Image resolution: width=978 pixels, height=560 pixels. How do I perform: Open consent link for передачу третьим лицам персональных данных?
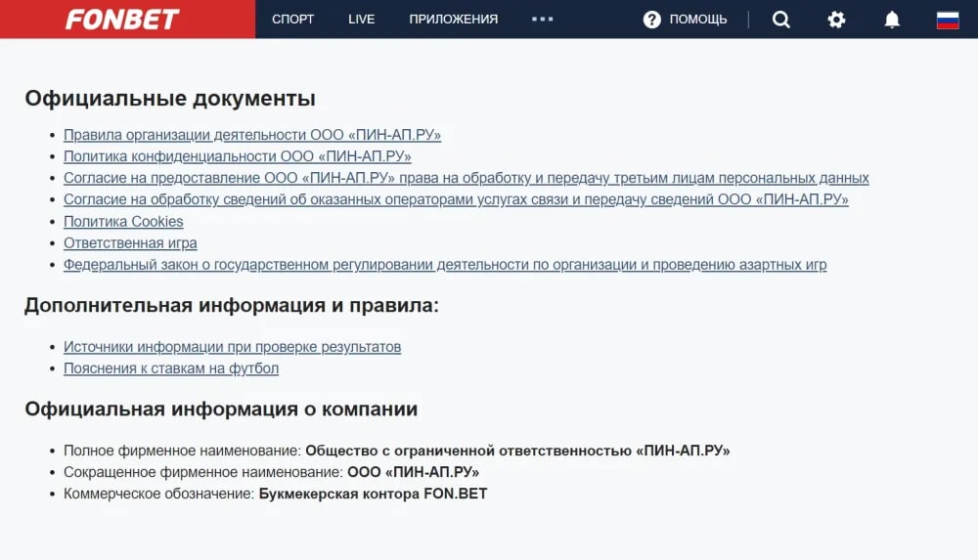466,178
